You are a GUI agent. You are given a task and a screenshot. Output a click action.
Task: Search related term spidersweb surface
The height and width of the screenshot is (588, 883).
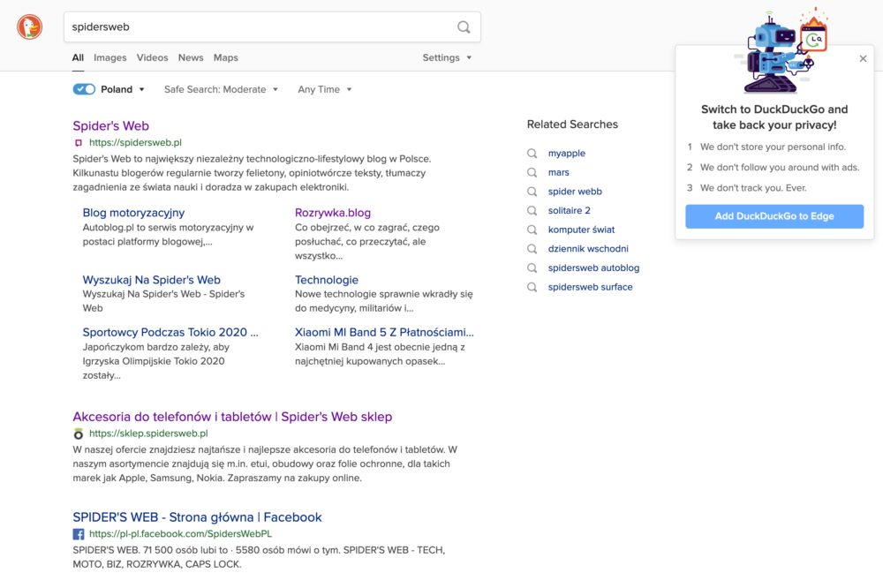click(590, 287)
